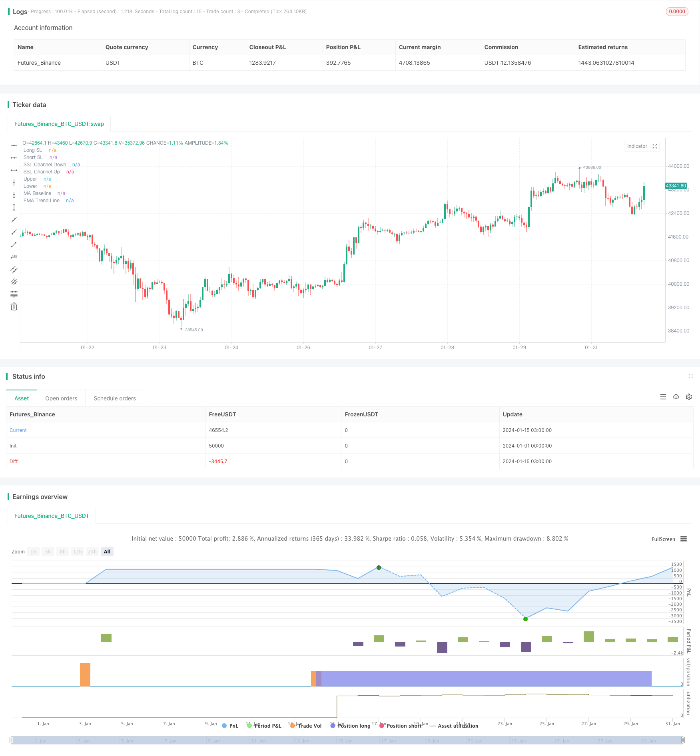This screenshot has height=756, width=700.
Task: Open the Futures_Binance_BTC_USDT earnings tab
Action: coord(52,516)
